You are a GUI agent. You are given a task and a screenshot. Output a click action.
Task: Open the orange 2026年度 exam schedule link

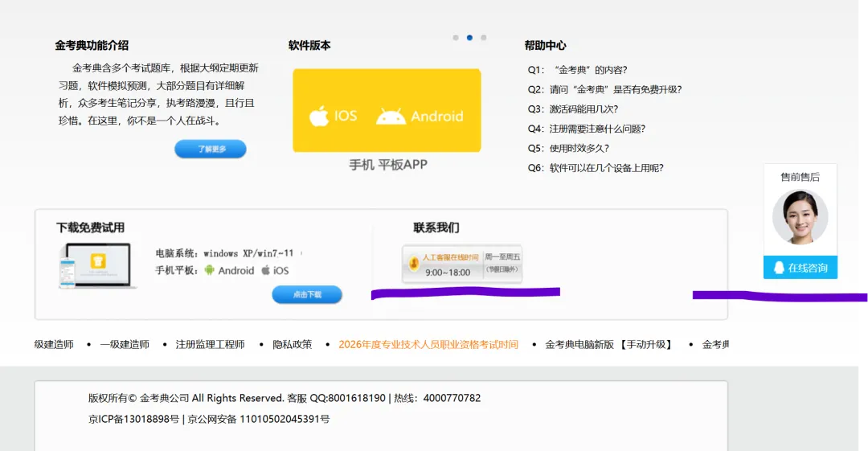[428, 345]
